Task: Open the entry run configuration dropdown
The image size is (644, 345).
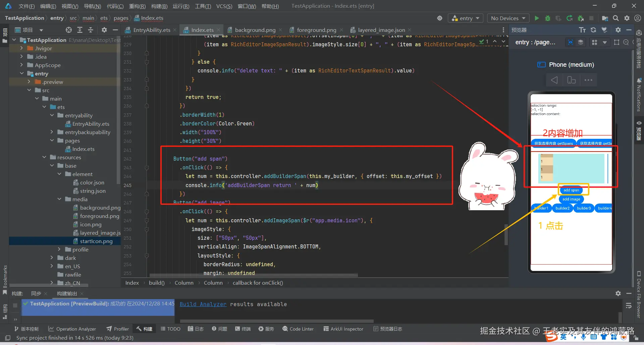Action: point(466,18)
